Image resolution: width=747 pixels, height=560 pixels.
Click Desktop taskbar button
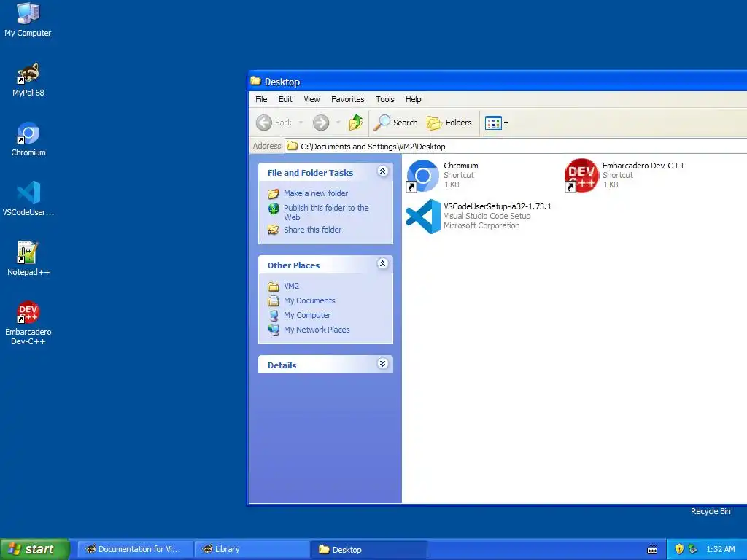368,550
